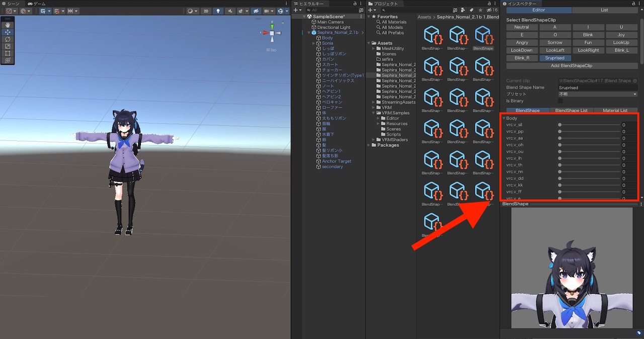Screen dimensions: 644x339
Task: Toggle 2D view mode in the scene
Action: click(206, 11)
